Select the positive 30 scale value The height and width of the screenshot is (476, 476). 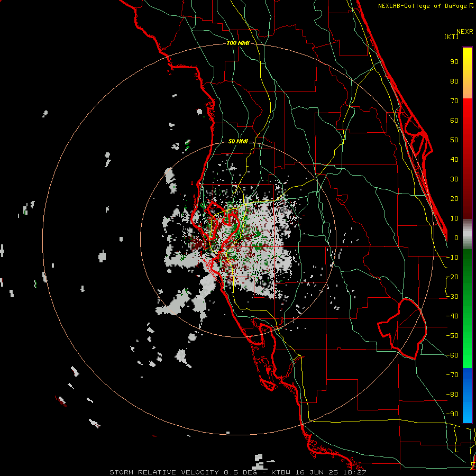pos(454,179)
